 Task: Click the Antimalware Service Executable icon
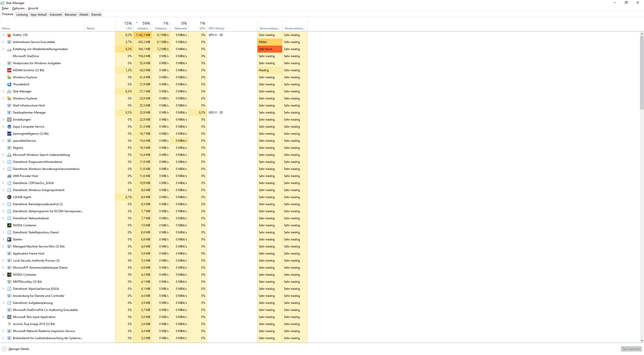9,42
